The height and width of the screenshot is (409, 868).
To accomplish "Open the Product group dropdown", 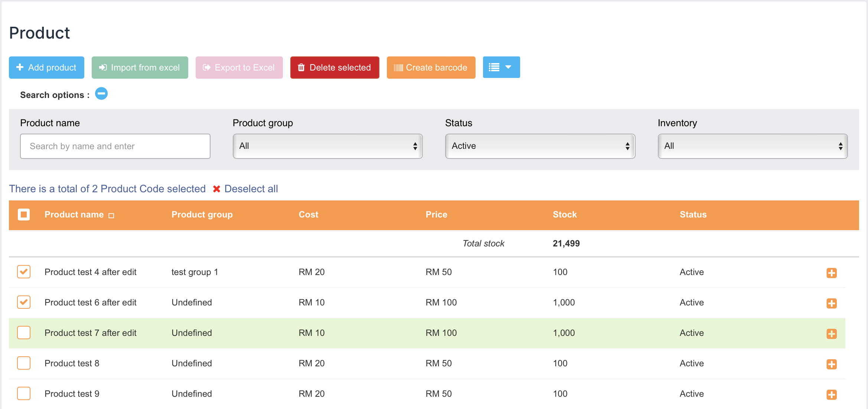I will click(x=327, y=146).
